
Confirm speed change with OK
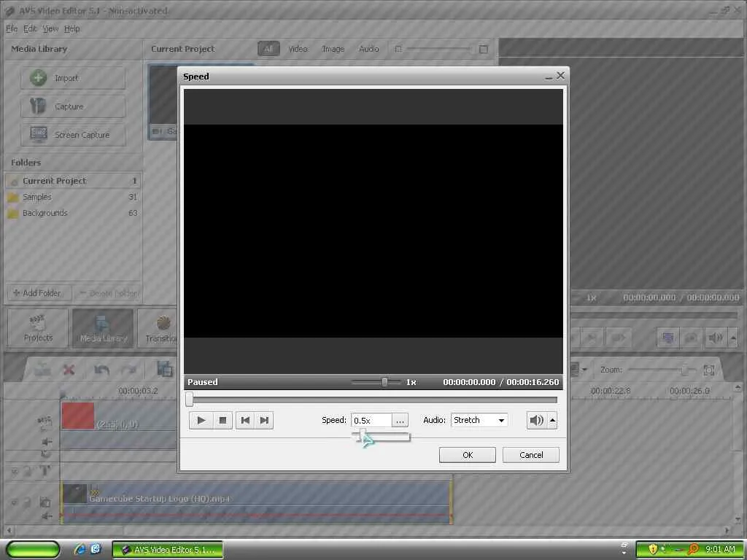coord(468,455)
